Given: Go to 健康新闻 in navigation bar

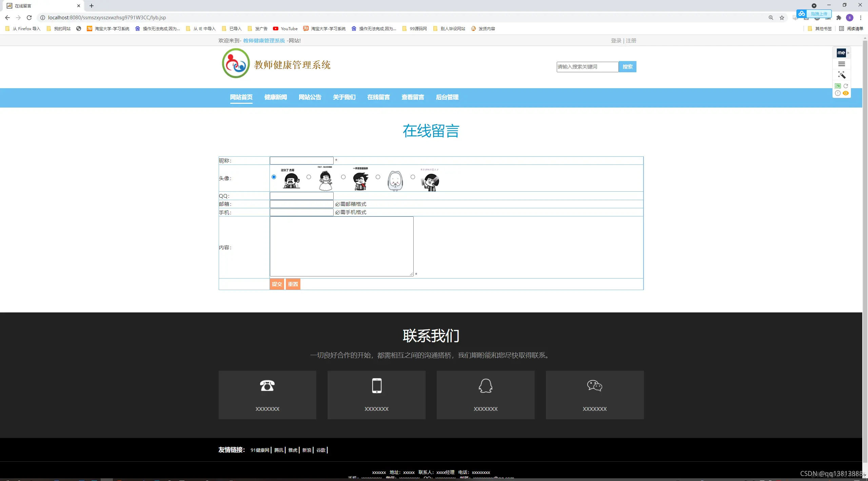Looking at the screenshot, I should tap(275, 97).
